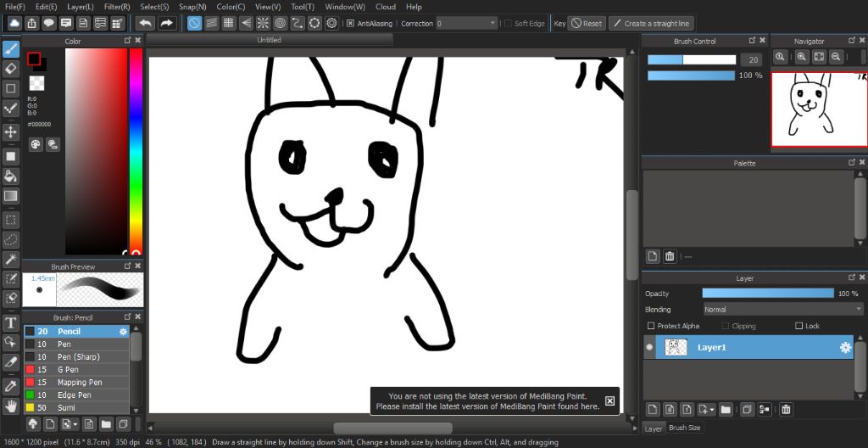Viewport: 868px width, 448px height.
Task: Open the Help menu
Action: click(414, 7)
